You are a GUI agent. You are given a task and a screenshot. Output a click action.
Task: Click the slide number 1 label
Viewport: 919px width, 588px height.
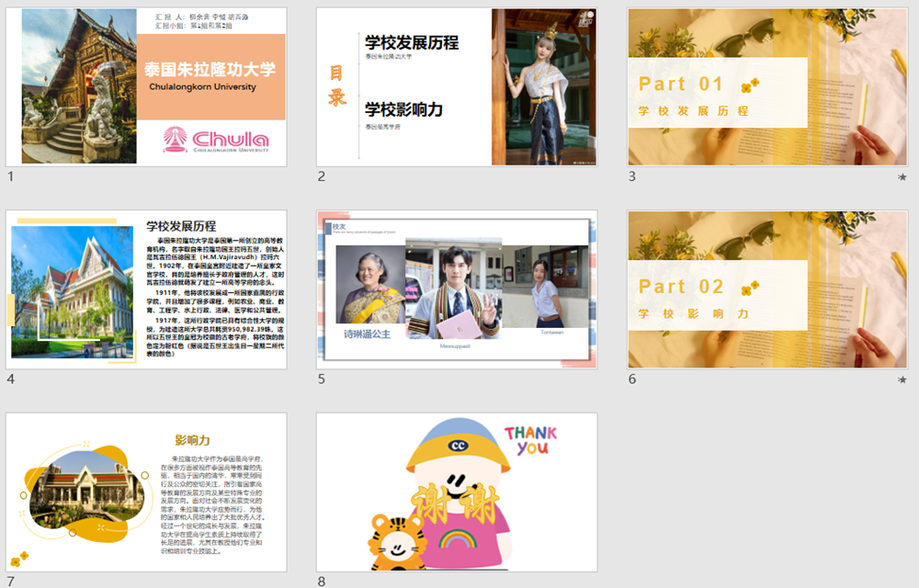point(10,176)
